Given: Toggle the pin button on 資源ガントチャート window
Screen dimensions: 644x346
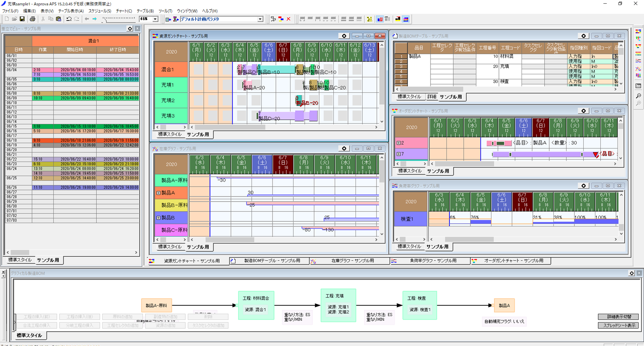Looking at the screenshot, I should click(x=344, y=36).
